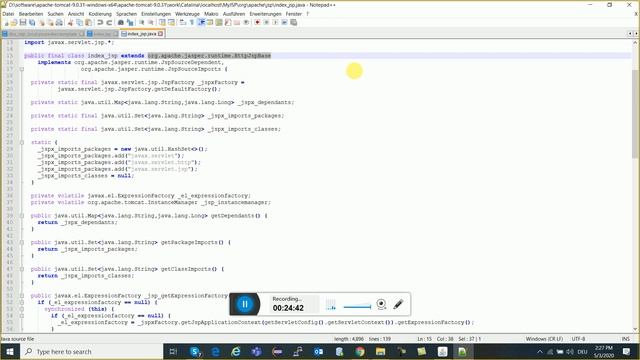Collapse getClassImports fold at line 47
The image size is (640, 360).
click(22, 269)
